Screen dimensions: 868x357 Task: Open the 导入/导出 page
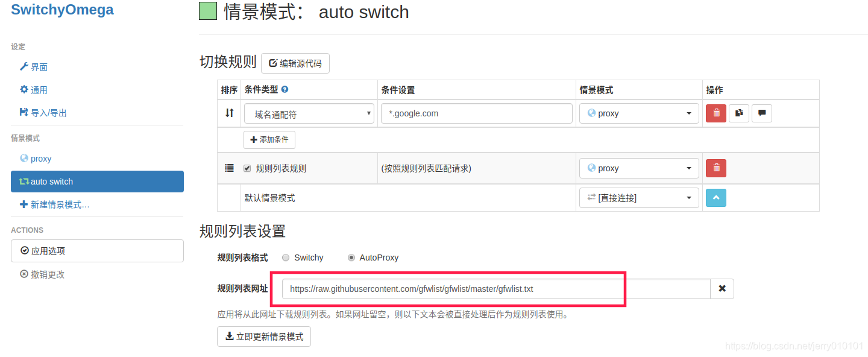pyautogui.click(x=43, y=113)
